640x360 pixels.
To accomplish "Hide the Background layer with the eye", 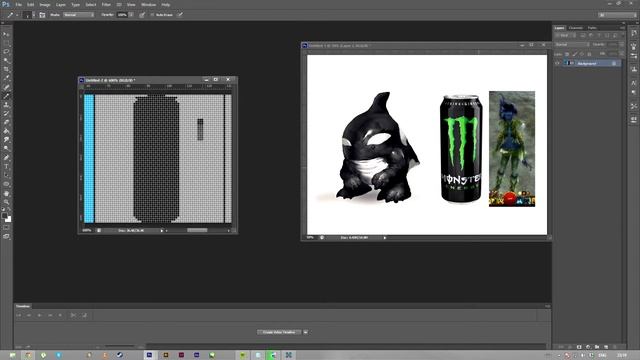I will tap(557, 63).
